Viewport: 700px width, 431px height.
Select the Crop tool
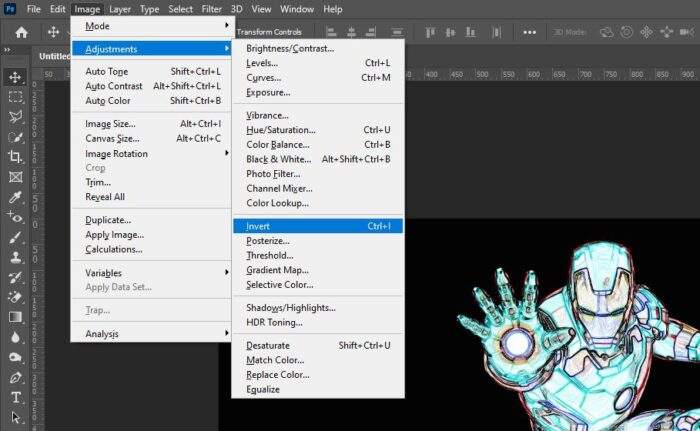point(15,157)
